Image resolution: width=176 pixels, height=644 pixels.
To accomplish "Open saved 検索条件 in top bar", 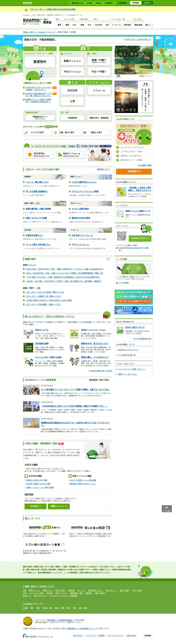I will point(108,3).
